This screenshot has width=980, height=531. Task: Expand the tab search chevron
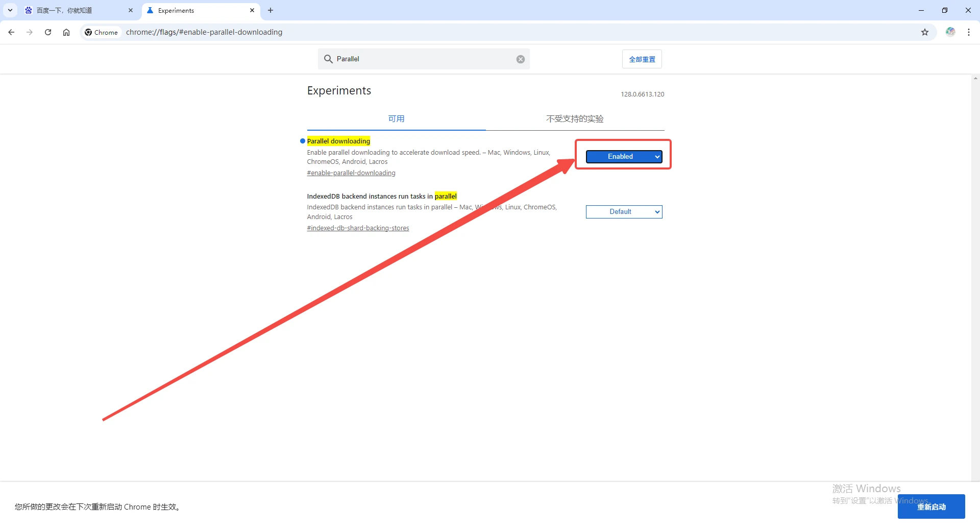point(10,10)
